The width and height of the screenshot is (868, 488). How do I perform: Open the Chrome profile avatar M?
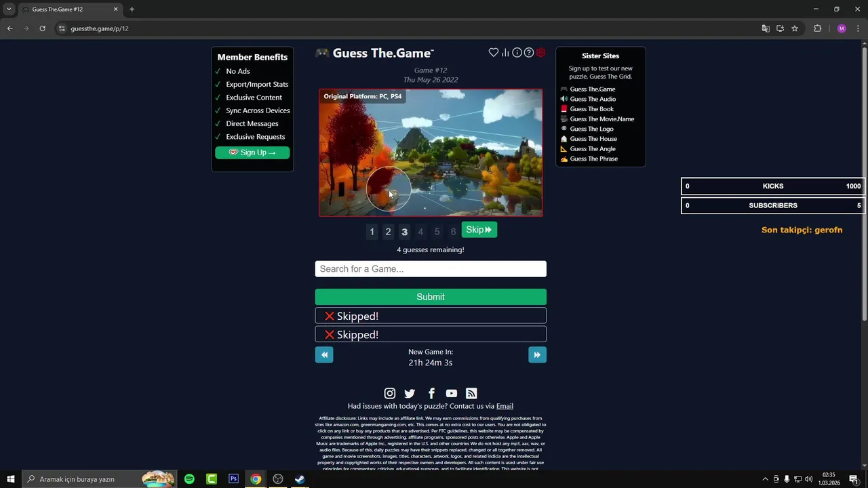(842, 28)
